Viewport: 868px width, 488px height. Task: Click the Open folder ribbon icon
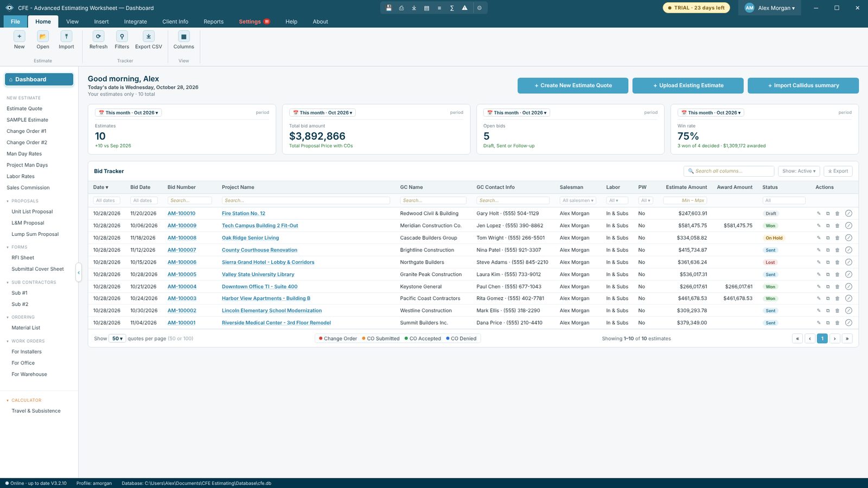43,36
